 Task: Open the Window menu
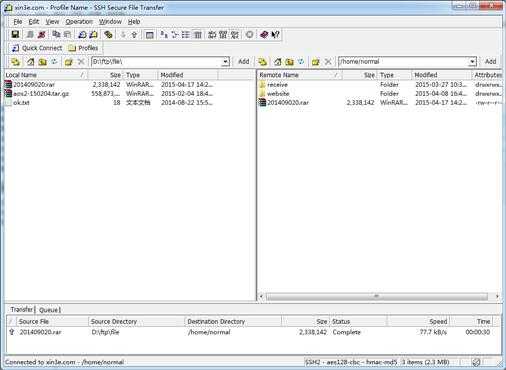click(110, 22)
